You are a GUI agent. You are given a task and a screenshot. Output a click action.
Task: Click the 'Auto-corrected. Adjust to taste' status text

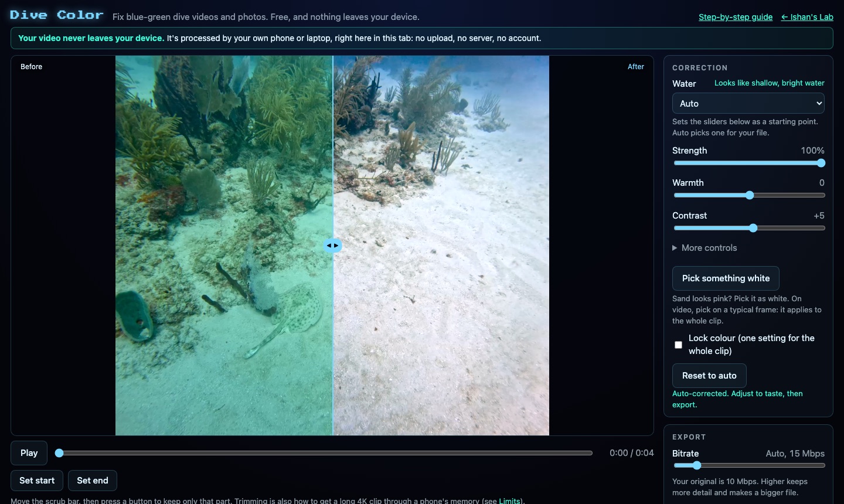point(737,399)
